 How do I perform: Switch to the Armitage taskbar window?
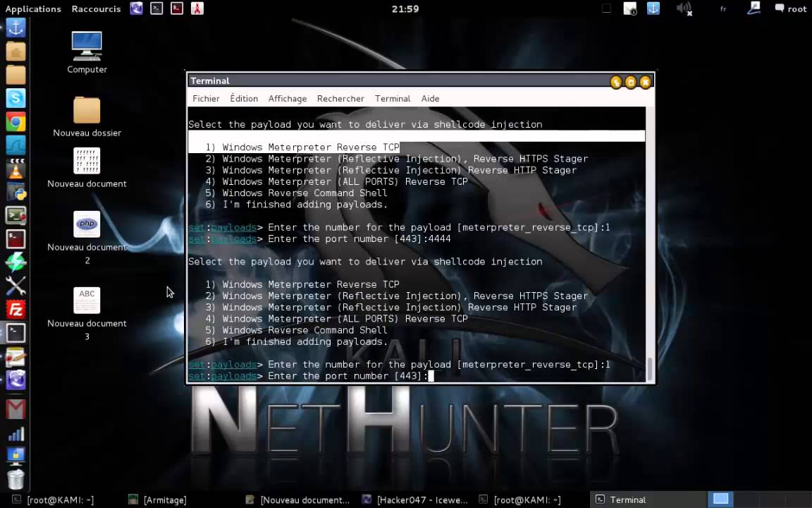pyautogui.click(x=158, y=500)
